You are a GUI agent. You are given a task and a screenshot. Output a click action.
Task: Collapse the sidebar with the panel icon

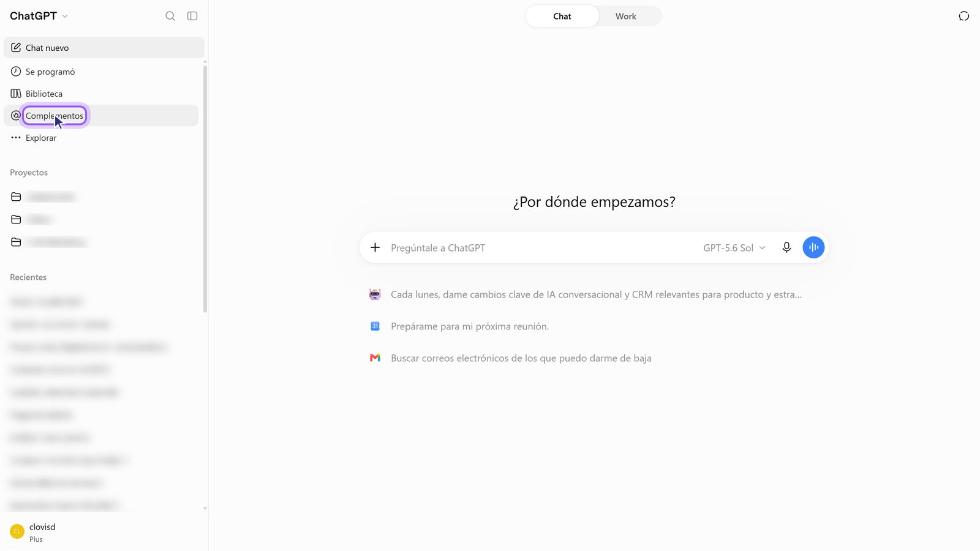pos(192,16)
